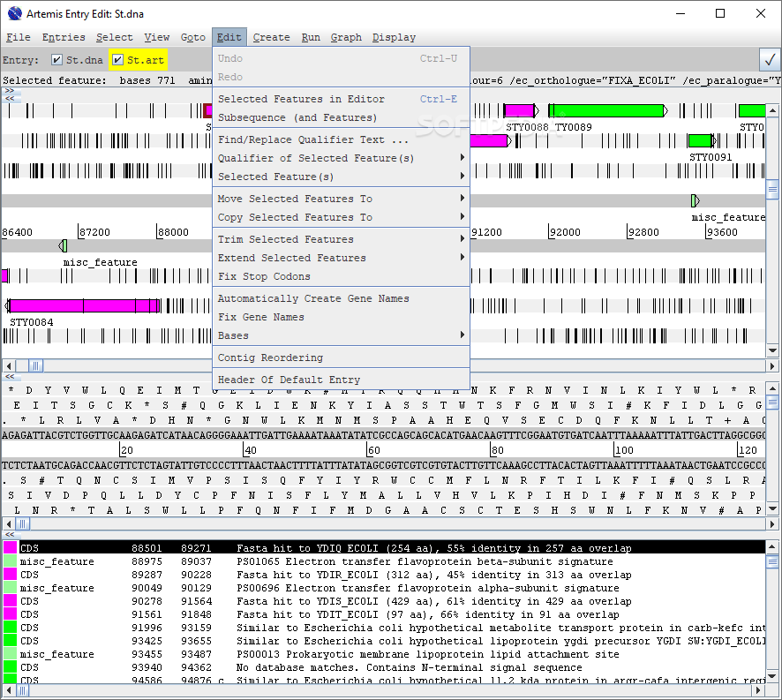The width and height of the screenshot is (782, 700).
Task: Expand the Bases submenu
Action: 341,335
